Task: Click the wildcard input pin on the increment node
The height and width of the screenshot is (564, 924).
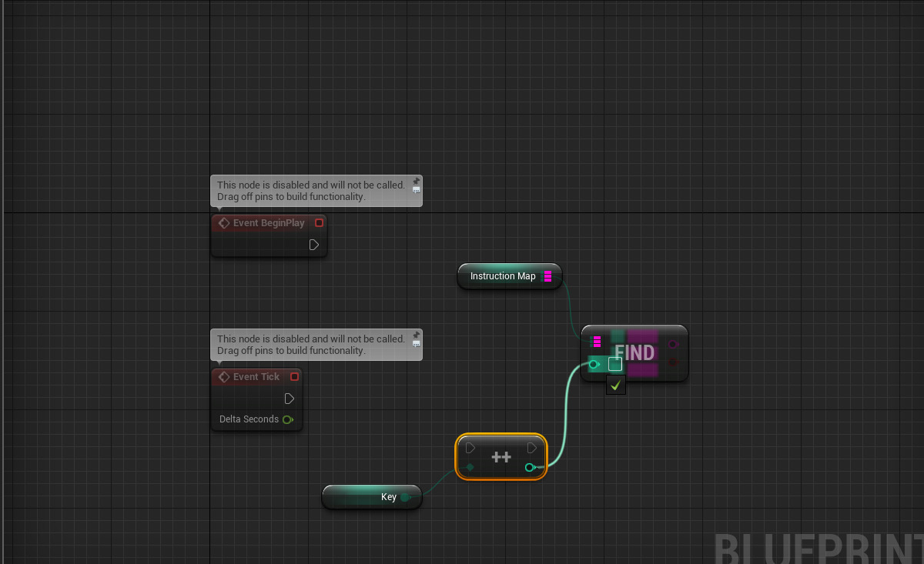Action: click(470, 467)
